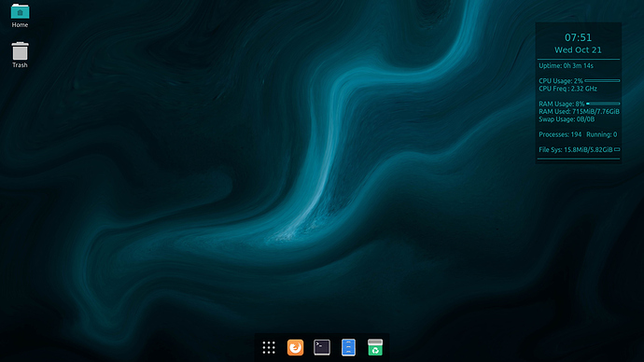Screen dimensions: 644x362
Task: Click the File Sys usage bar
Action: [617, 149]
